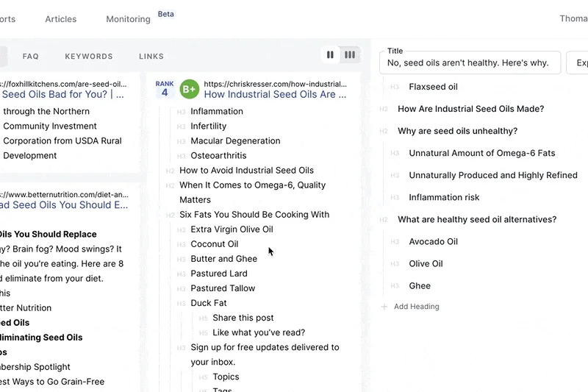Viewport: 588px width, 392px height.
Task: Switch to two-column layout view
Action: (x=330, y=54)
